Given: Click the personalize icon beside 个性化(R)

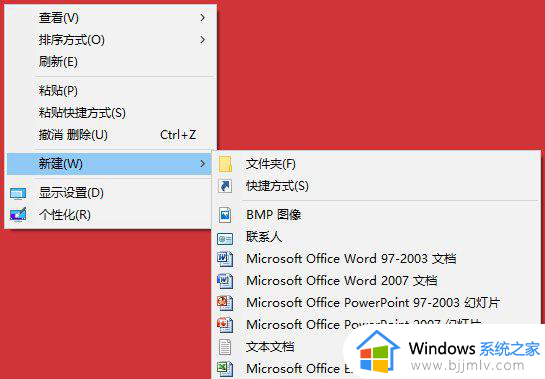Looking at the screenshot, I should tap(18, 215).
